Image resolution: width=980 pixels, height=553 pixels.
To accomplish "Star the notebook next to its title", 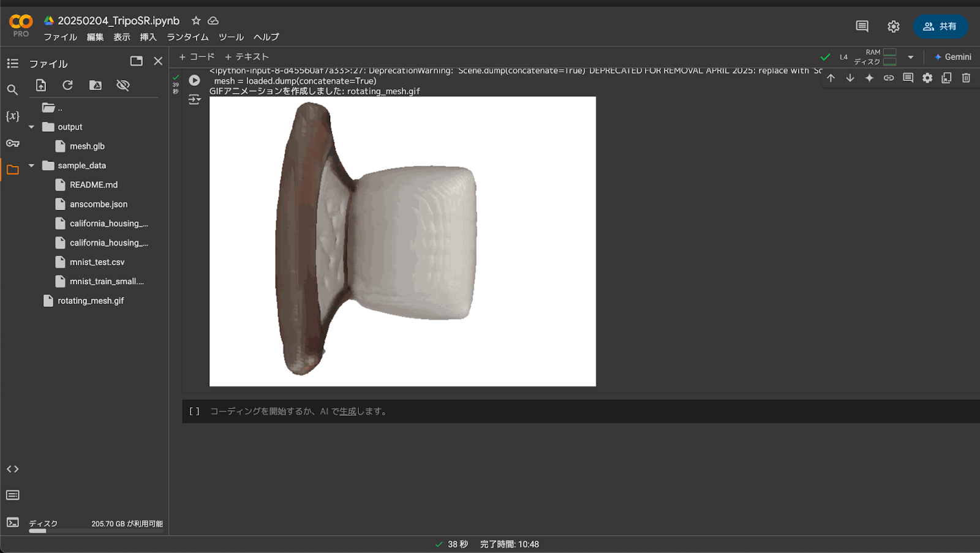I will [x=195, y=20].
